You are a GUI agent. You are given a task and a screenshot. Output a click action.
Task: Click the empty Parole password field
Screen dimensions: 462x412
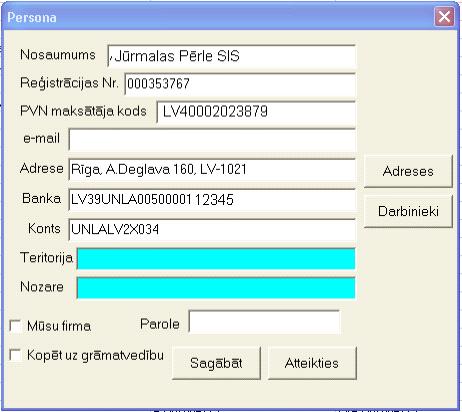tap(264, 322)
